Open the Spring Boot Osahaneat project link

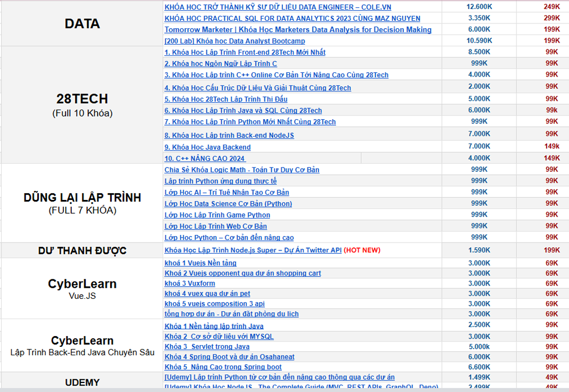[229, 357]
